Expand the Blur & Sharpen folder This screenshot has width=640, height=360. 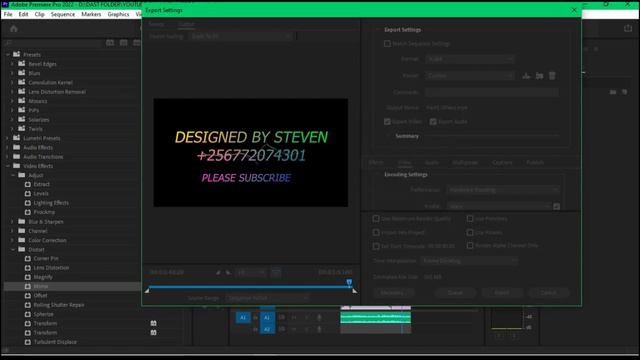point(13,222)
